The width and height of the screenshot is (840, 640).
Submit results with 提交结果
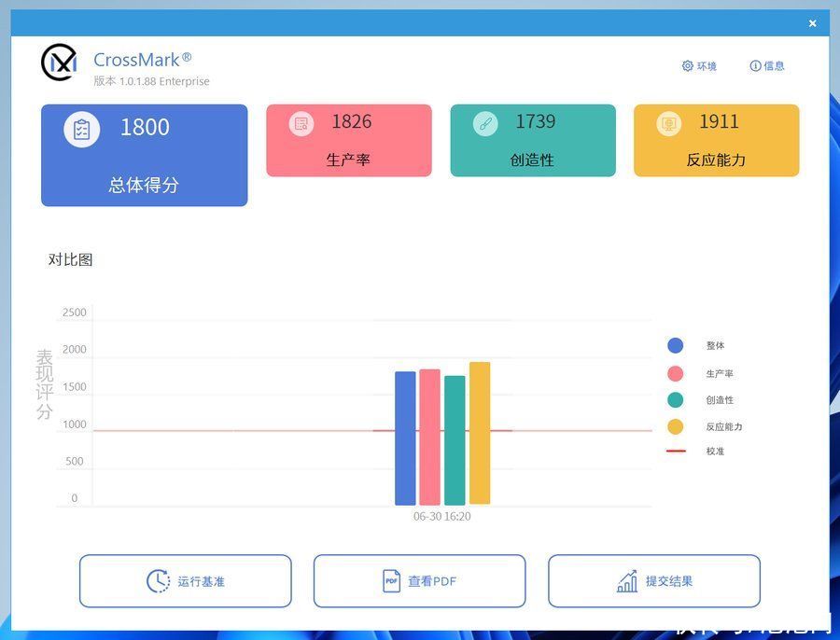click(654, 581)
